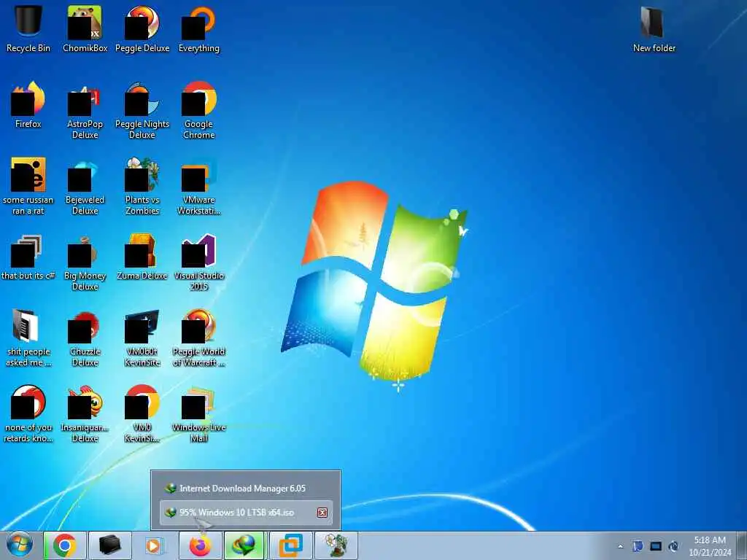Switch to Firefox in the taskbar
Image resolution: width=747 pixels, height=560 pixels.
pos(200,545)
